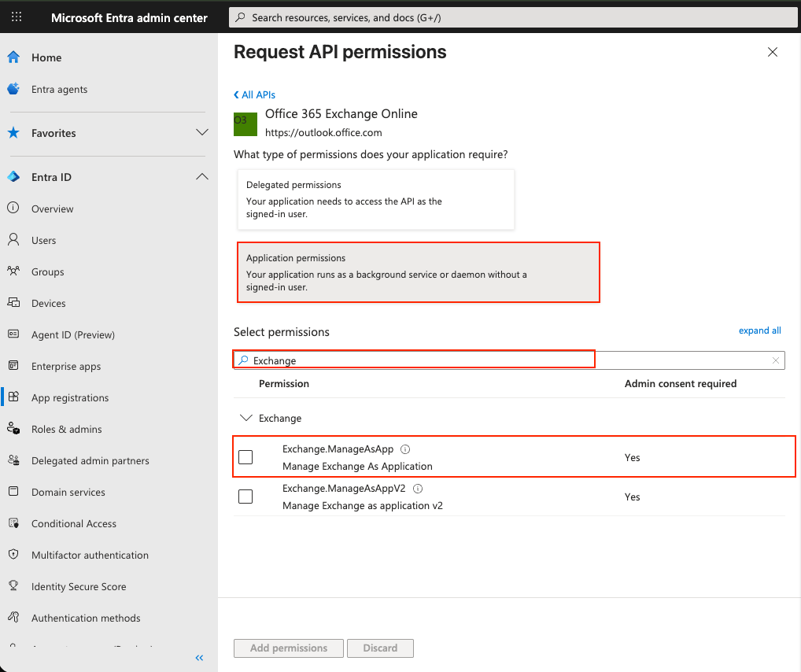Viewport: 801px width, 672px height.
Task: Collapse the Entra ID section chevron
Action: (x=202, y=176)
